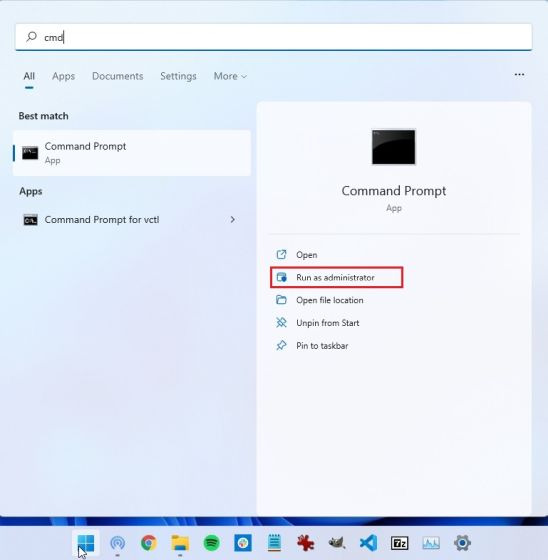This screenshot has height=560, width=548.
Task: Choose Open file location
Action: 320,300
